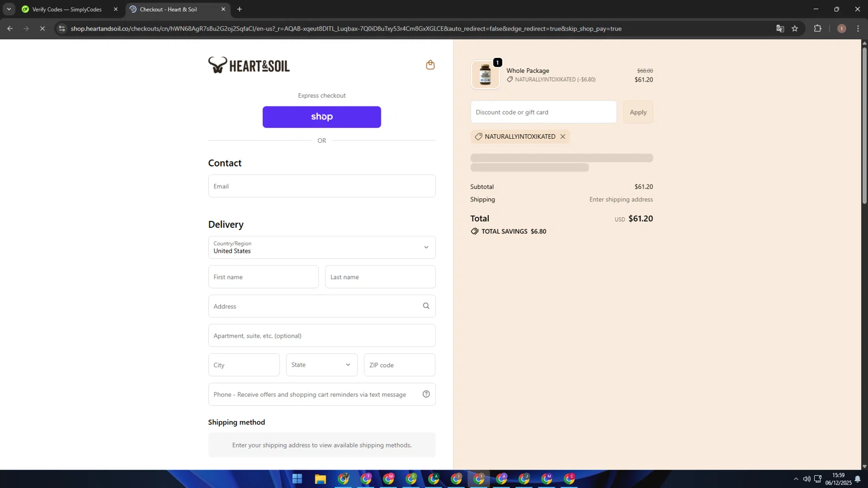Close the Checkout Heart & Soil tab

[223, 9]
